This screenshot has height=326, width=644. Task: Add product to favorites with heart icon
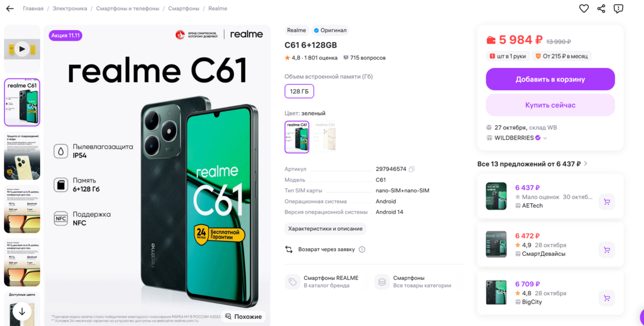584,9
